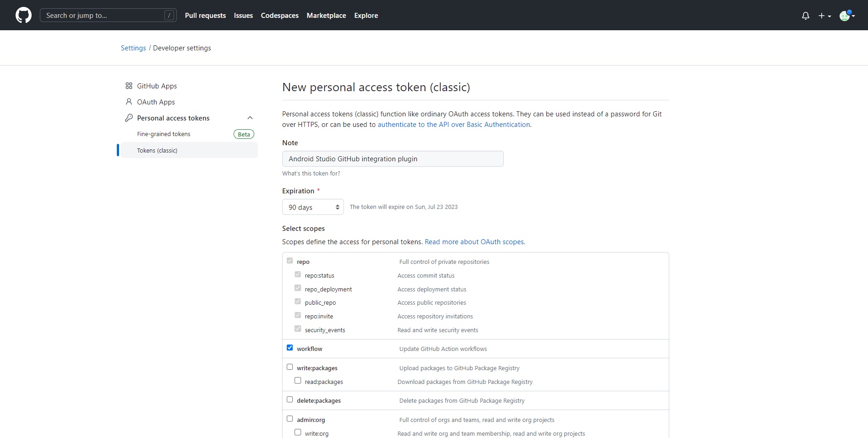868x438 pixels.
Task: Open Explore in the top bar
Action: [x=366, y=16]
